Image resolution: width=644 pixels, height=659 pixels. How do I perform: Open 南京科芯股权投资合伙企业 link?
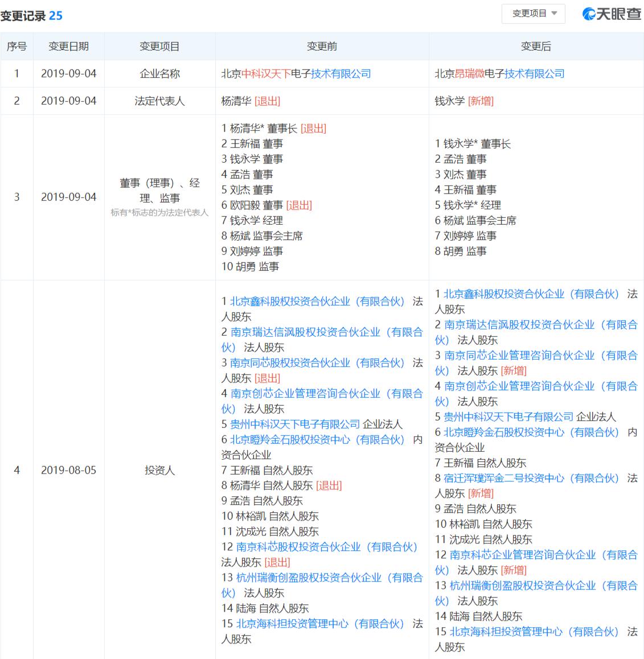click(x=326, y=547)
